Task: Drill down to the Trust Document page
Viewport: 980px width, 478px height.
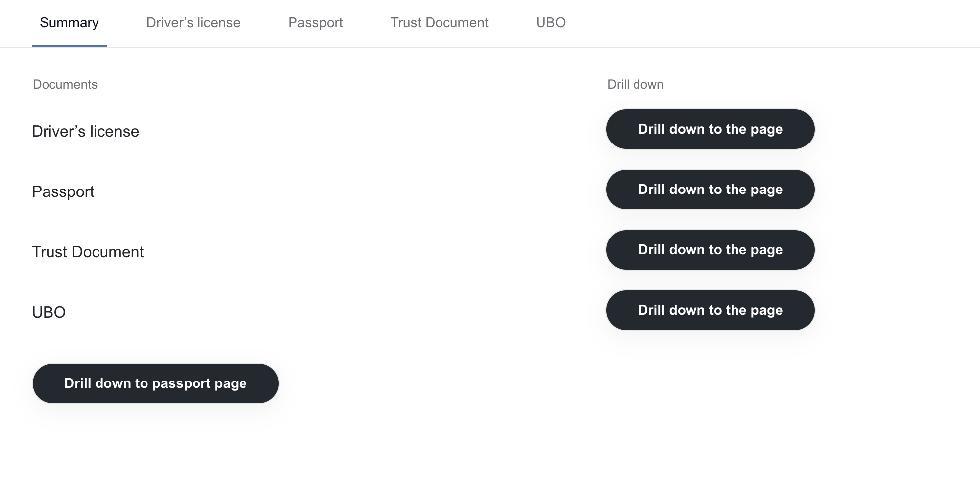Action: tap(710, 250)
